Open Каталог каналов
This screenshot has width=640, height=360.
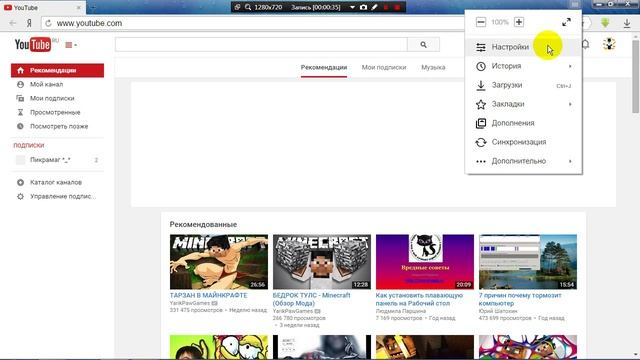click(x=56, y=182)
